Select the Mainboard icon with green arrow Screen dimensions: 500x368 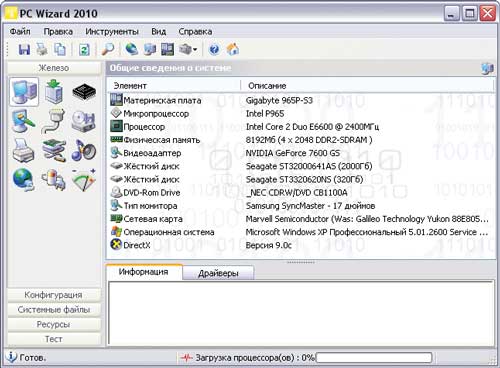tap(54, 92)
